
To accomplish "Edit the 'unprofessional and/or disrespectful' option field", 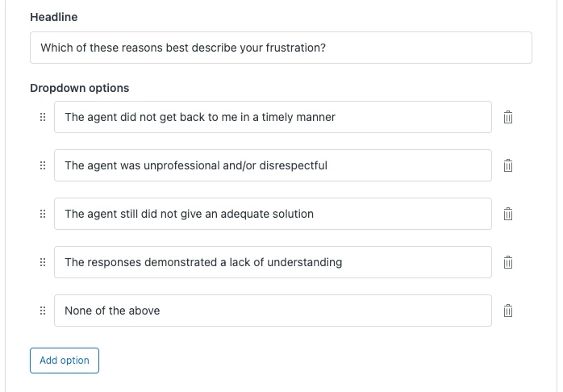I will click(x=273, y=165).
